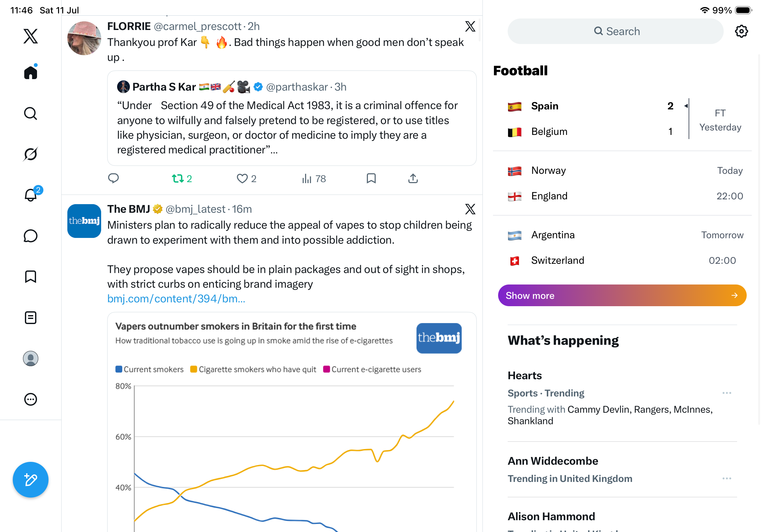Click the Search input field
The height and width of the screenshot is (532, 762).
coord(615,31)
